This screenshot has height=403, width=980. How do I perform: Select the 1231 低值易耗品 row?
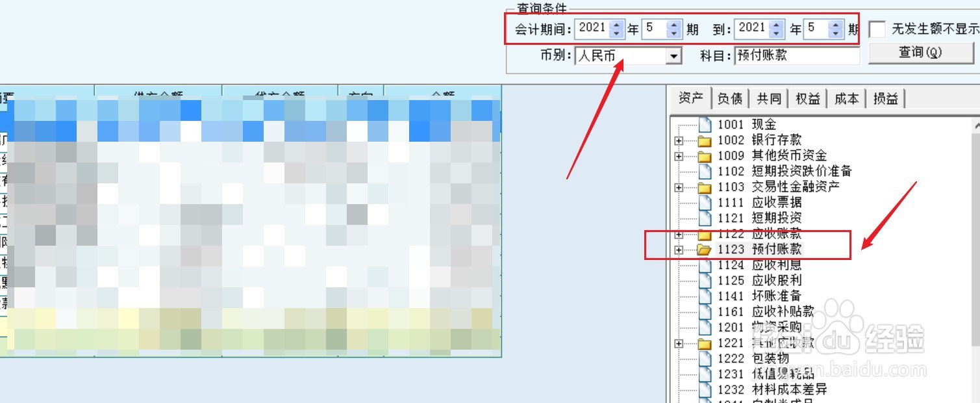(x=766, y=374)
